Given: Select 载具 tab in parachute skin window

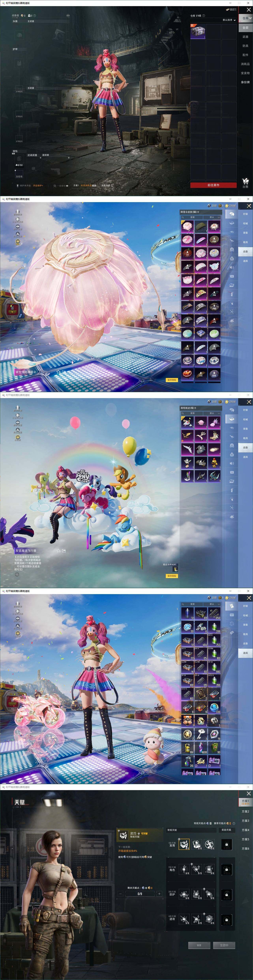Looking at the screenshot, I should [x=246, y=242].
